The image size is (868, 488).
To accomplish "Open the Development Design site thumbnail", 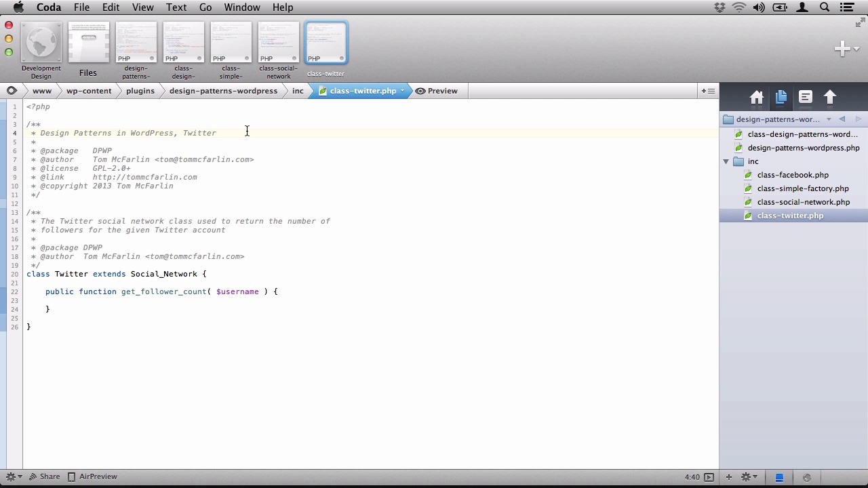I will [x=41, y=51].
